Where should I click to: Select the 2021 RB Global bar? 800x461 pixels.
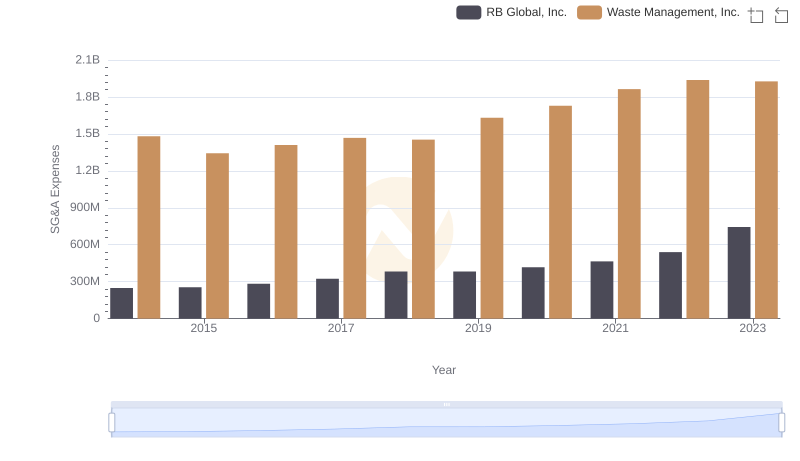tap(602, 290)
